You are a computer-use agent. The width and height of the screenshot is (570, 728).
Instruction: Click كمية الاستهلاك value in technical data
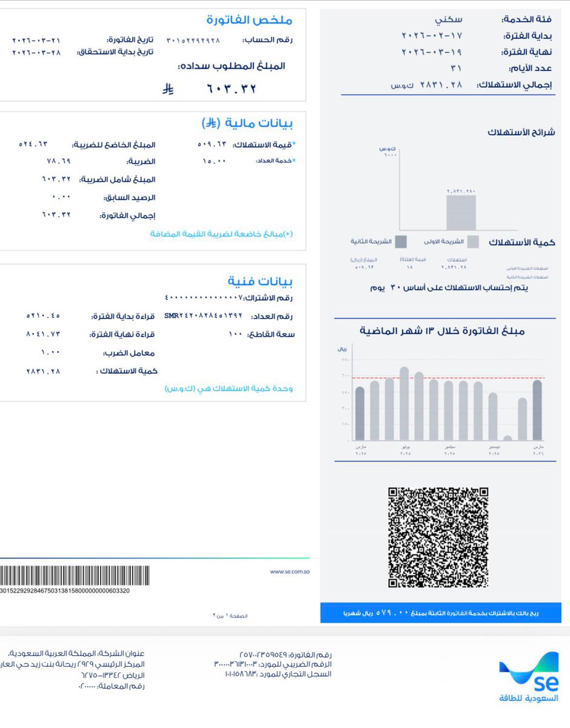pos(43,370)
